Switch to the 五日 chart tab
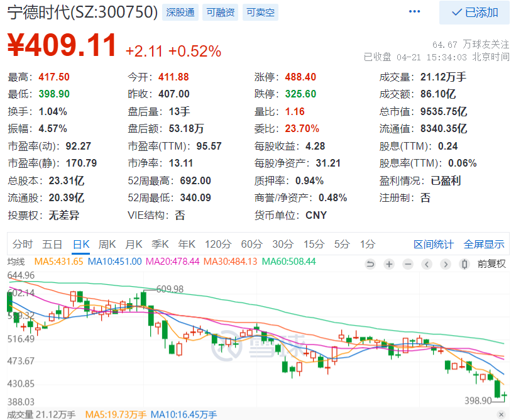Screen dimensions: 516x420 52,244
